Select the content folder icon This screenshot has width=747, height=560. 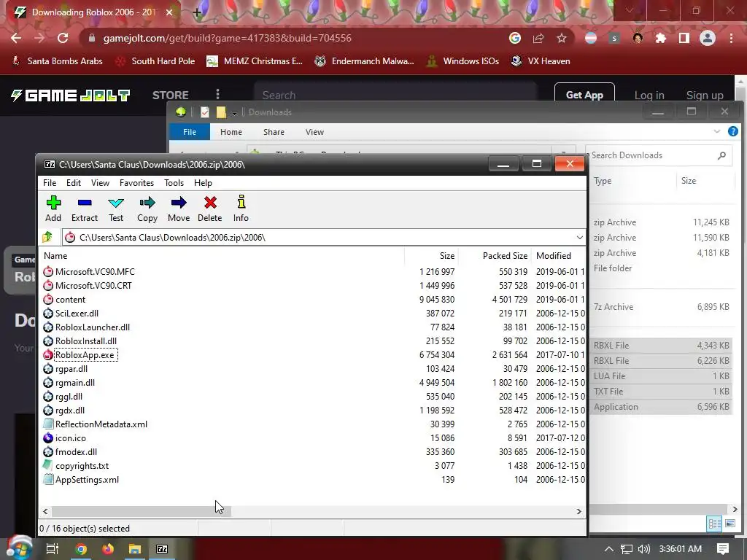click(48, 299)
